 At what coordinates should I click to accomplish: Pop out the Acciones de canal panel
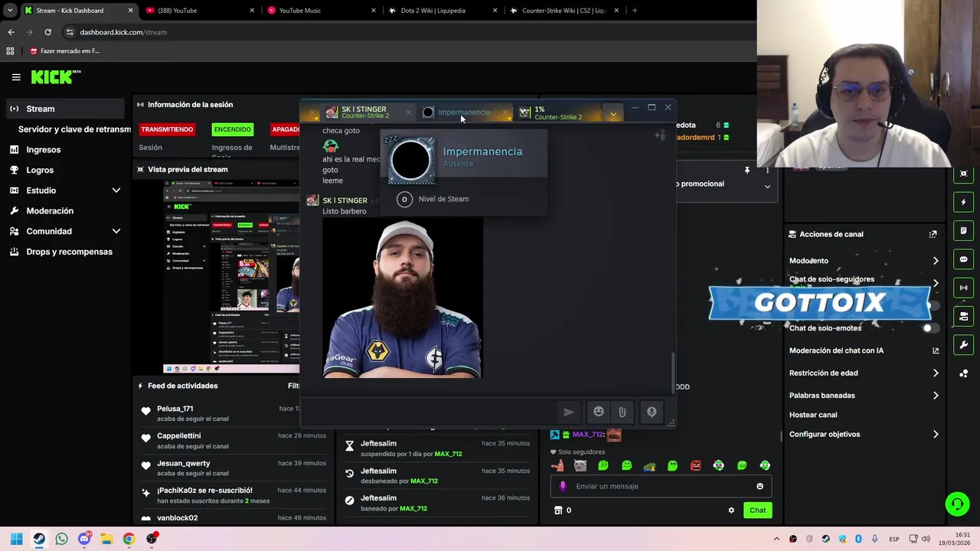[933, 234]
